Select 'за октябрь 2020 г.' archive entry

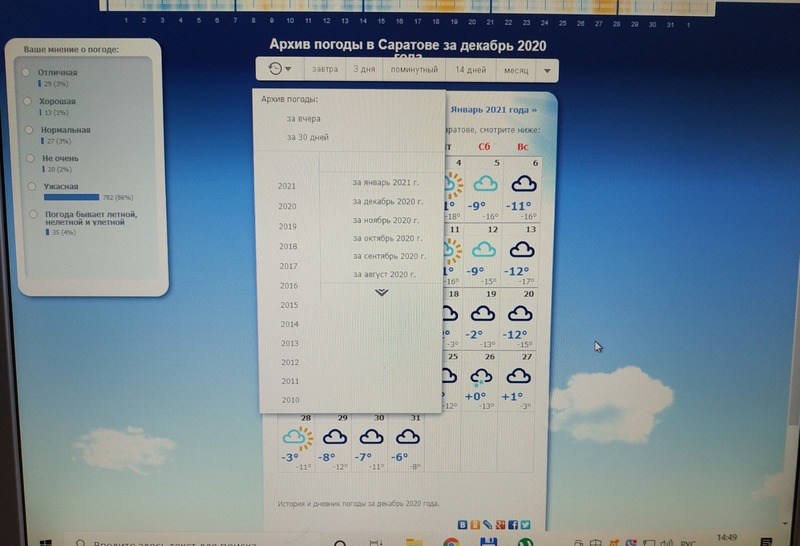click(387, 238)
